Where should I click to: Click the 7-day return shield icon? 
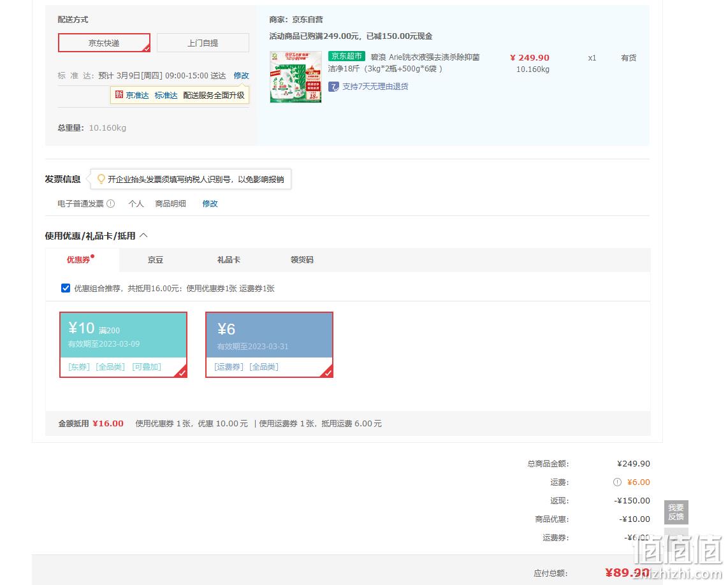[x=333, y=87]
